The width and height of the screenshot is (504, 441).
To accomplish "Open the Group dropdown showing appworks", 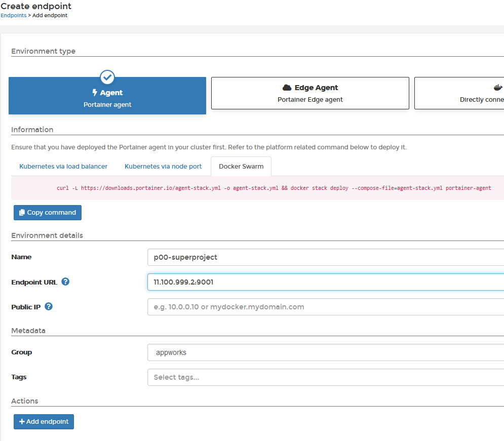I will pyautogui.click(x=324, y=352).
